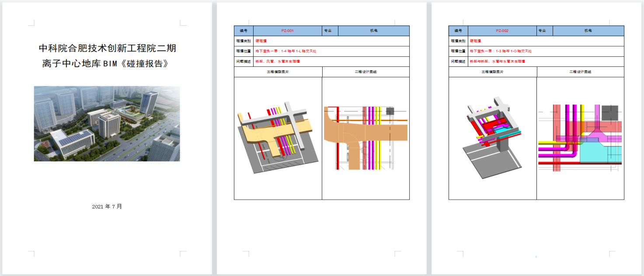
Task: Click the collision location text with 1-3 轴与 1-G 轴
Action: 501,51
